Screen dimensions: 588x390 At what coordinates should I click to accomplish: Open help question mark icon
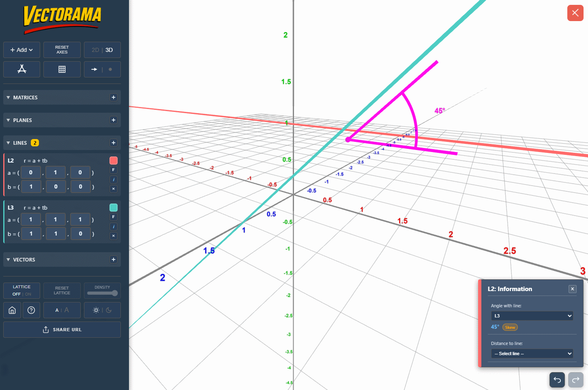coord(31,310)
